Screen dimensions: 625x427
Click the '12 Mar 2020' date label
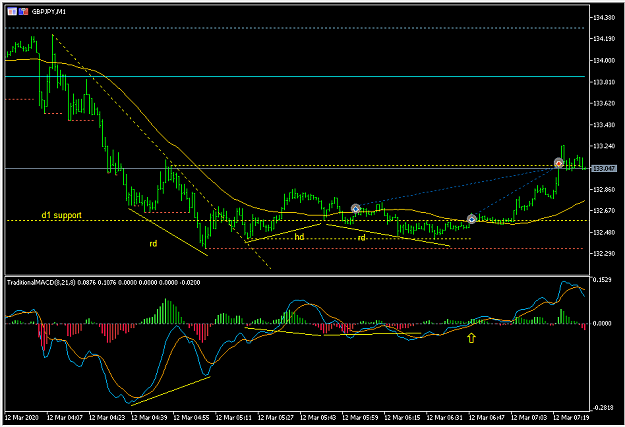(x=22, y=417)
